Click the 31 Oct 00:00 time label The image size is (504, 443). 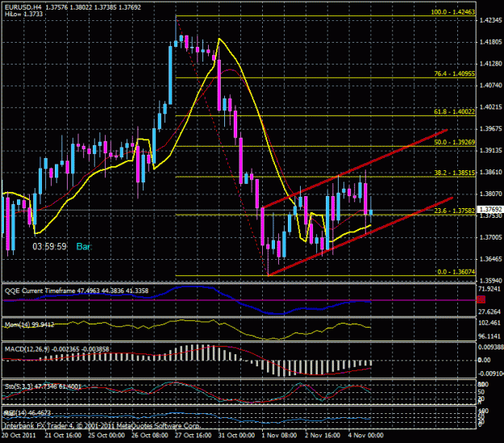[236, 435]
